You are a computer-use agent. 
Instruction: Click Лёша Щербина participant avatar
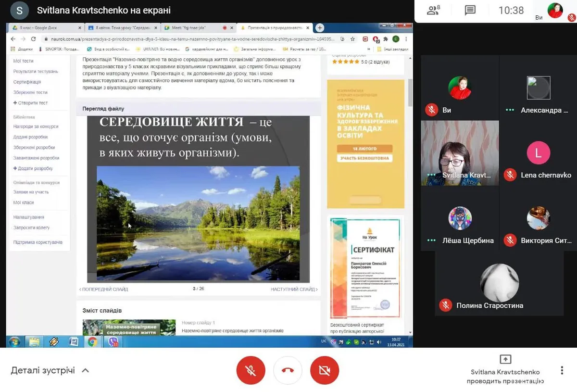click(x=460, y=218)
